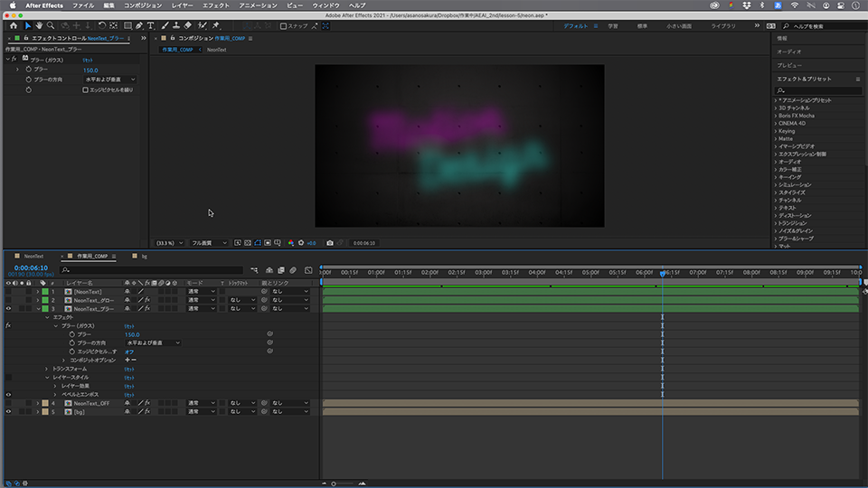Switch to the NeonText timeline tab
This screenshot has width=868, height=488.
[x=33, y=256]
